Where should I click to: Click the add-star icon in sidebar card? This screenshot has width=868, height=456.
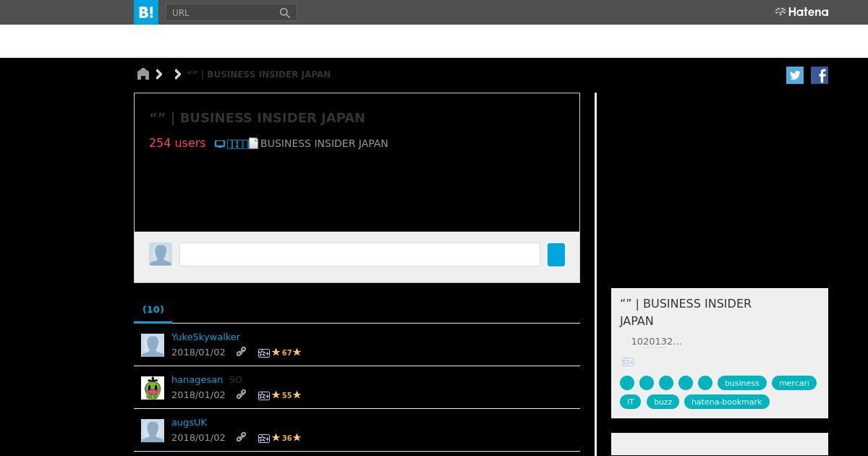coord(627,362)
